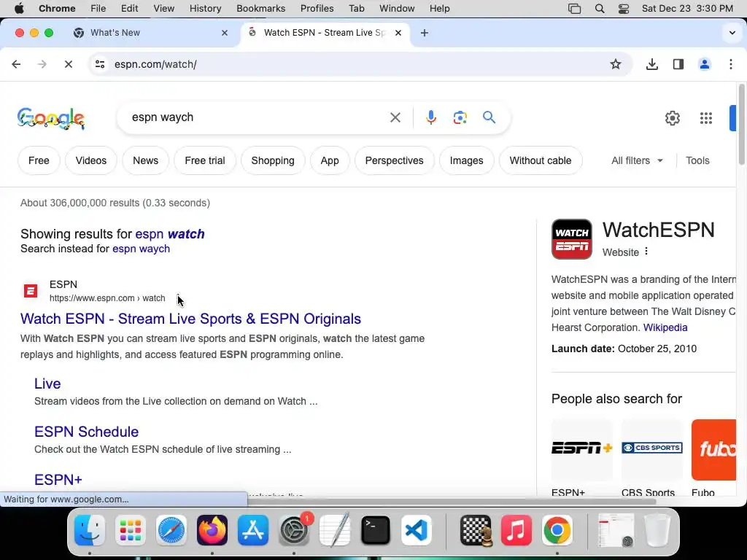Screen dimensions: 747x560
Task: Launch Safari from the Dock
Action: pyautogui.click(x=171, y=530)
